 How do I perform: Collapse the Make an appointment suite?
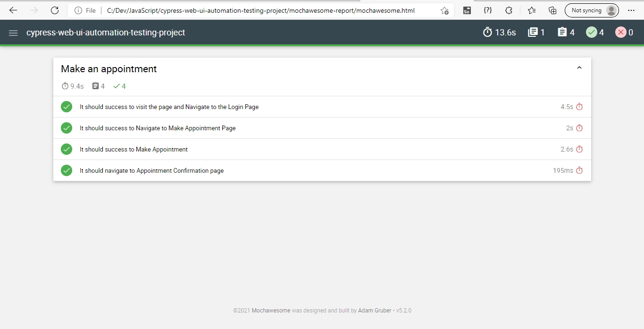[x=579, y=68]
